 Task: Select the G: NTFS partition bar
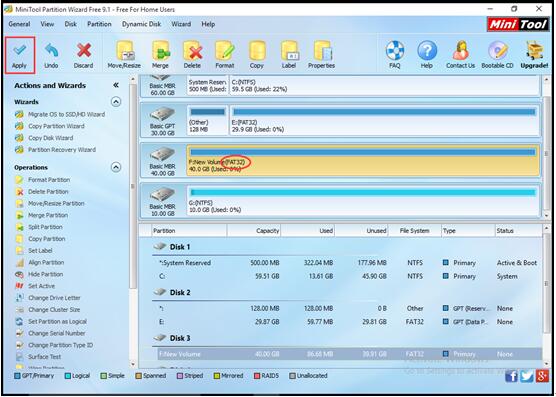tap(363, 201)
